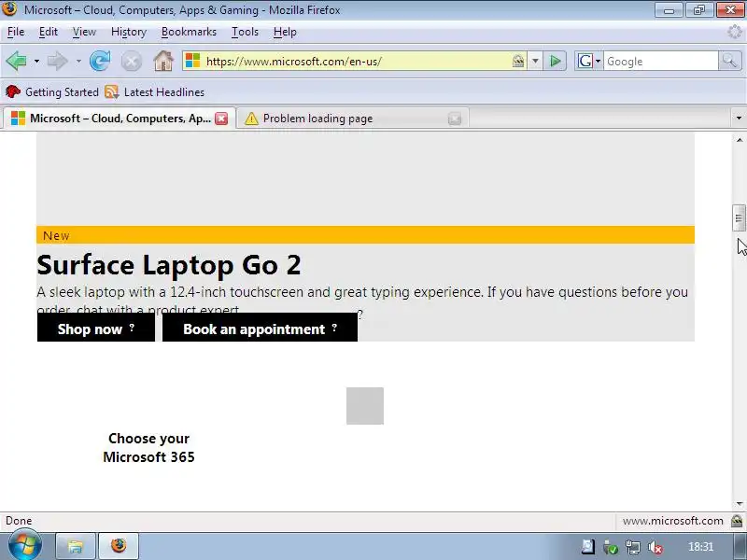The width and height of the screenshot is (747, 560).
Task: Click the first system tray icon
Action: tap(588, 547)
